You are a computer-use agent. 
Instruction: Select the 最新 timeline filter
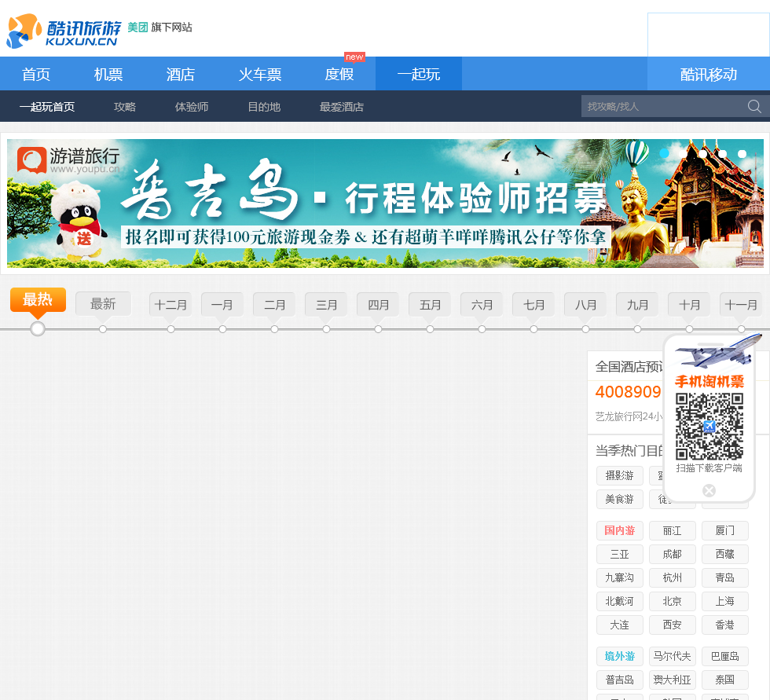[x=103, y=304]
